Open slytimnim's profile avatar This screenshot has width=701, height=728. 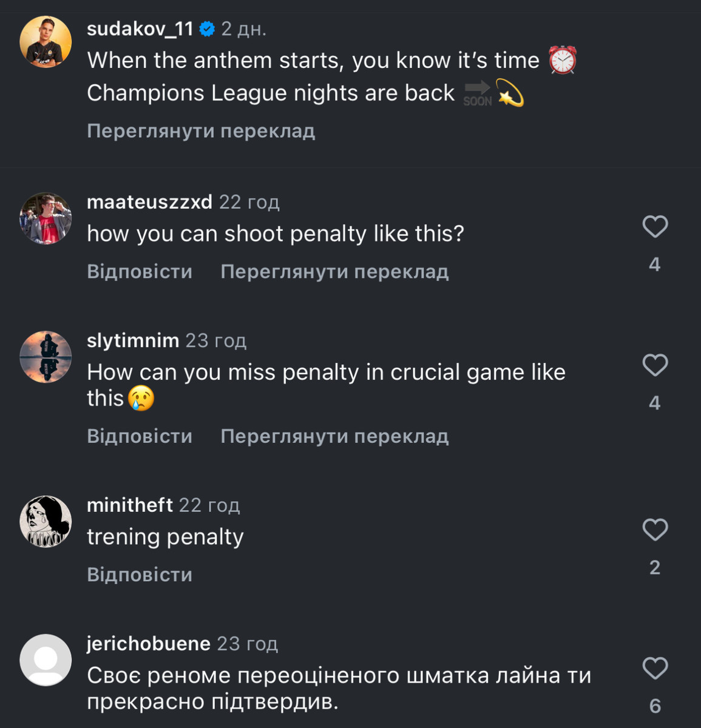[46, 357]
